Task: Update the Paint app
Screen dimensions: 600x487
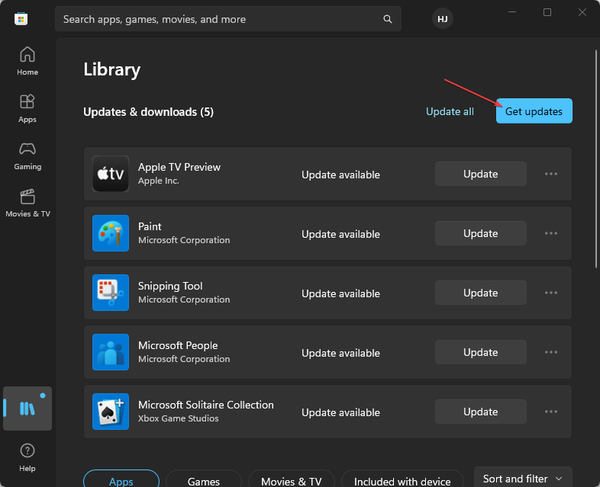Action: tap(481, 233)
